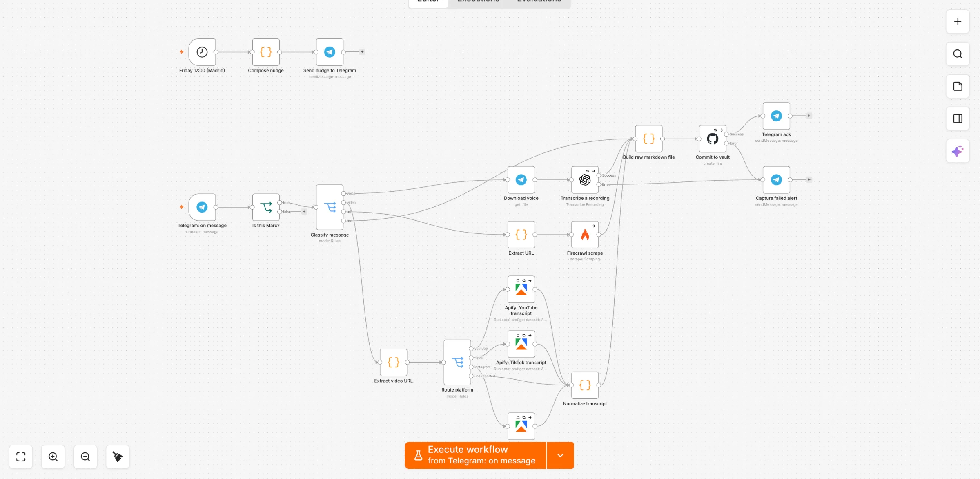Open the Extract video URL code node
This screenshot has width=980, height=479.
click(393, 363)
